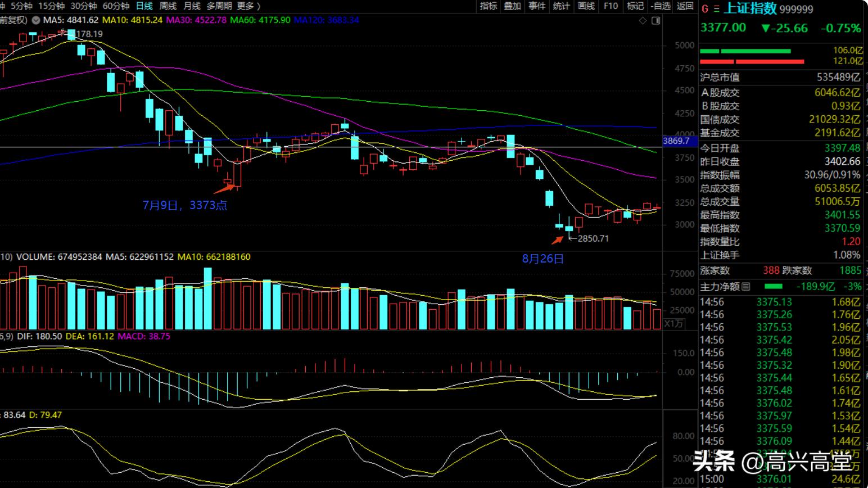Open the 多周期 multi-period view
The height and width of the screenshot is (488, 868).
coord(219,6)
